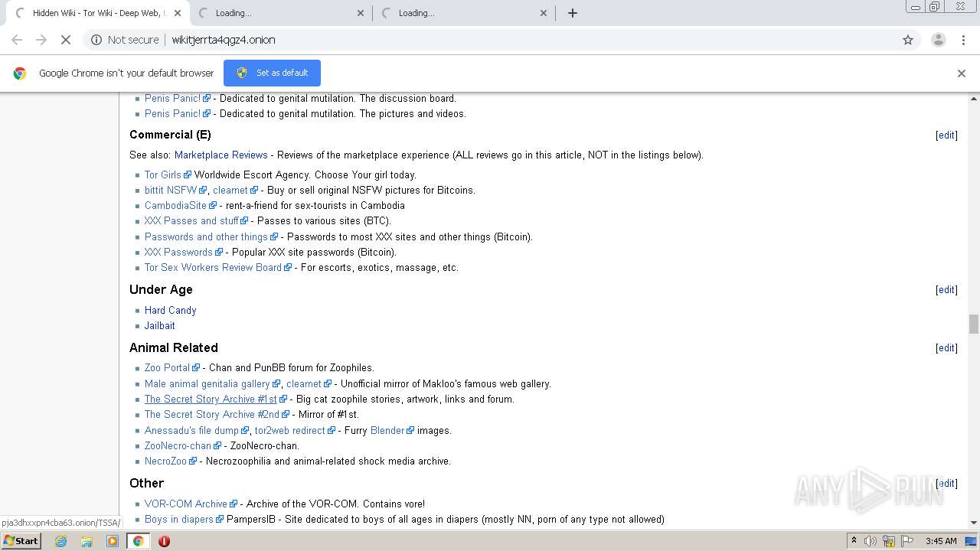
Task: Show hidden system tray icons
Action: [854, 541]
